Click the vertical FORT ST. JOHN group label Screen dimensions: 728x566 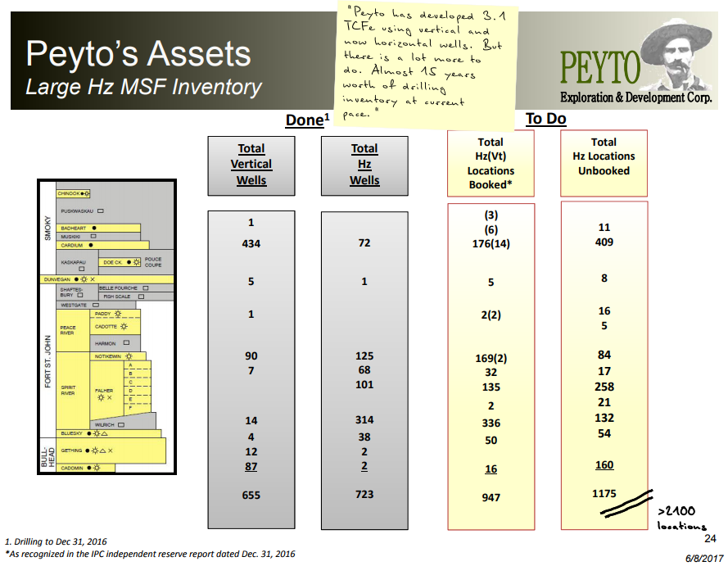click(x=47, y=362)
